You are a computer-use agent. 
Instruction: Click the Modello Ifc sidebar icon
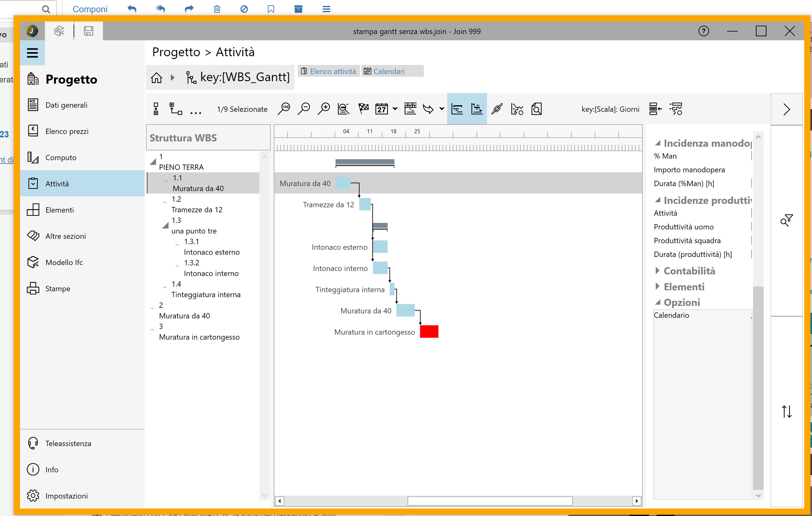(33, 262)
